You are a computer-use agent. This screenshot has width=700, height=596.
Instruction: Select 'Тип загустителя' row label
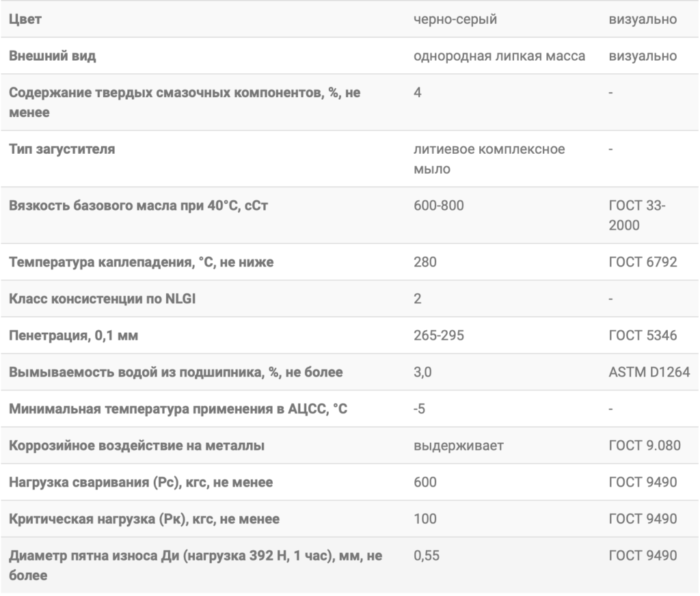point(62,149)
